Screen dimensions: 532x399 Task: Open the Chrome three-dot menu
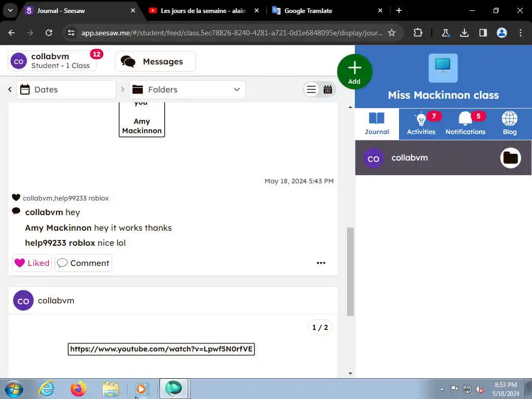(521, 33)
